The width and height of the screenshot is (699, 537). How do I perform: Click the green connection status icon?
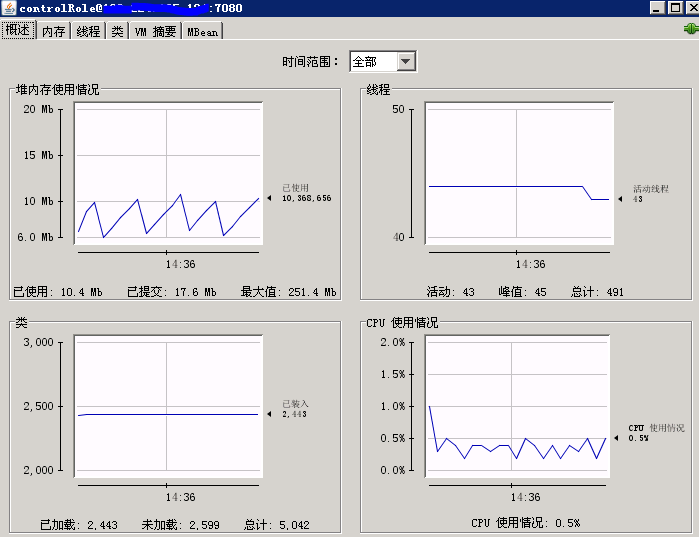pyautogui.click(x=691, y=29)
